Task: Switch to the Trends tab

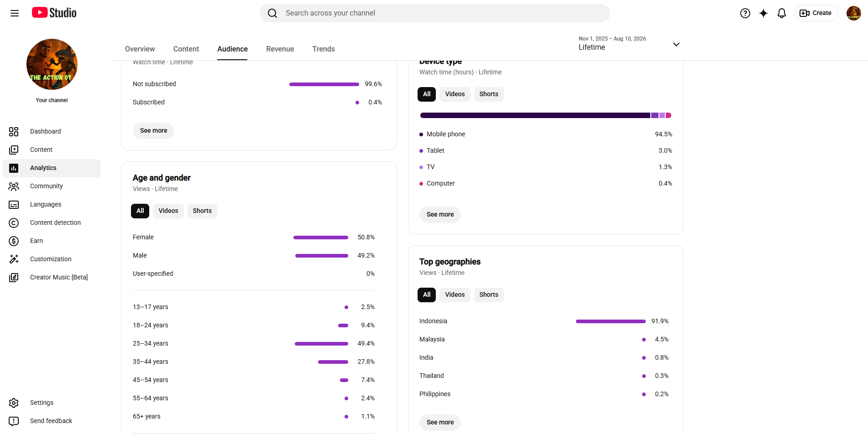Action: (324, 49)
